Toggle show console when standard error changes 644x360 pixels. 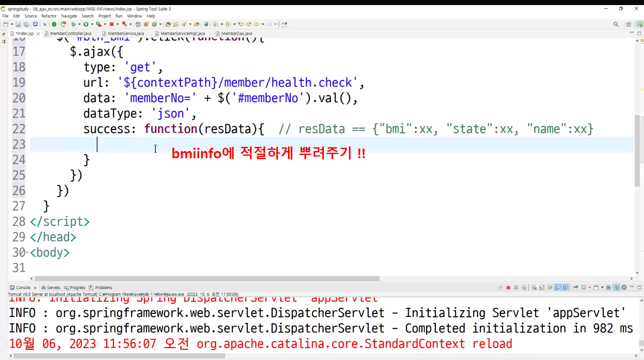565,287
